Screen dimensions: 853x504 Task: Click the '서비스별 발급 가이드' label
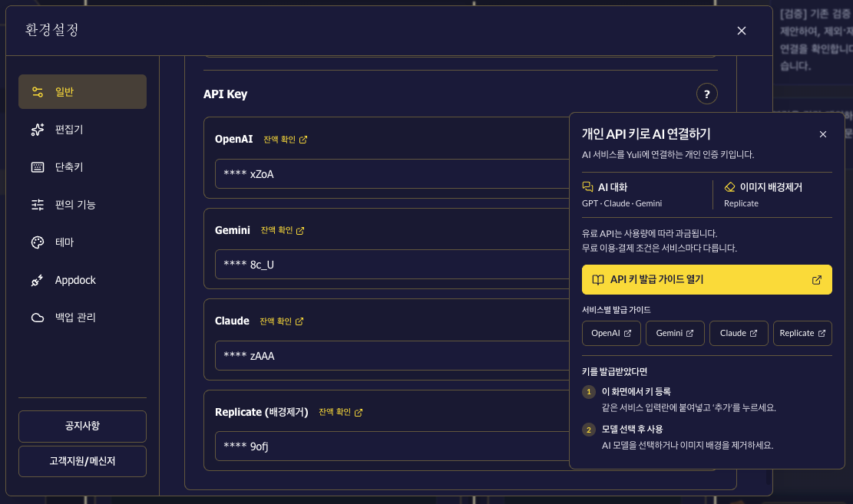tap(617, 310)
